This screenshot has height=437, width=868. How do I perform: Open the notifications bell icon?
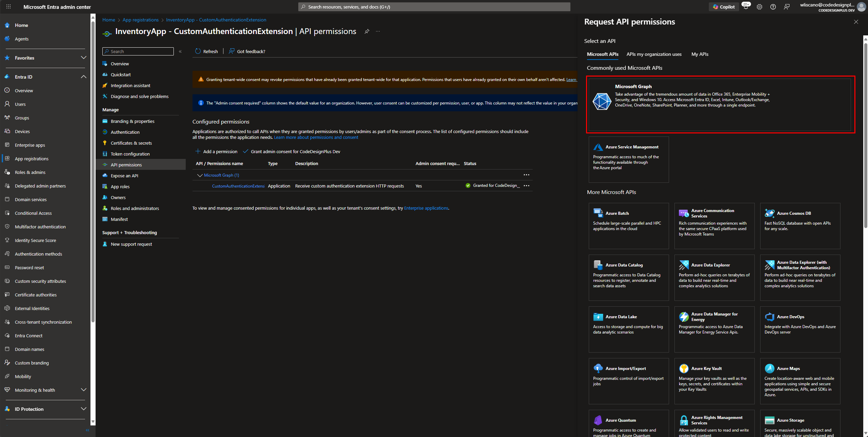point(746,6)
